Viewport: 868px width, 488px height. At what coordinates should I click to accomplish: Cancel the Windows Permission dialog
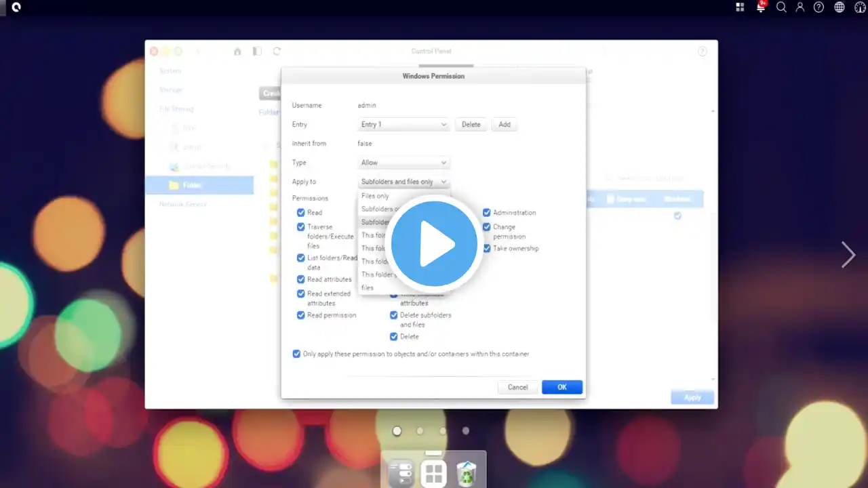click(x=517, y=387)
